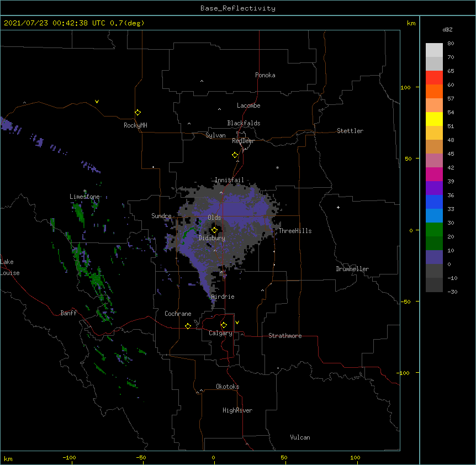
Task: Pick the lightest gray 80-70 dBZ swatch
Action: click(434, 50)
